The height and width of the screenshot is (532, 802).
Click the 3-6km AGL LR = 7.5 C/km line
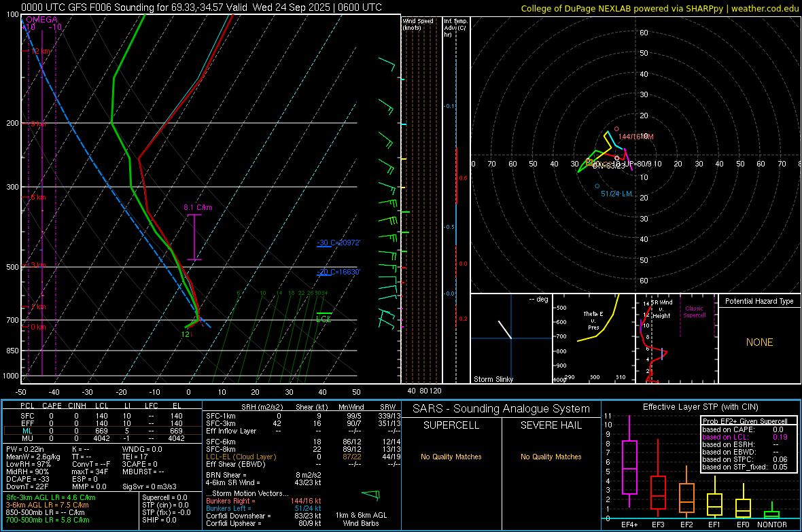tap(47, 505)
